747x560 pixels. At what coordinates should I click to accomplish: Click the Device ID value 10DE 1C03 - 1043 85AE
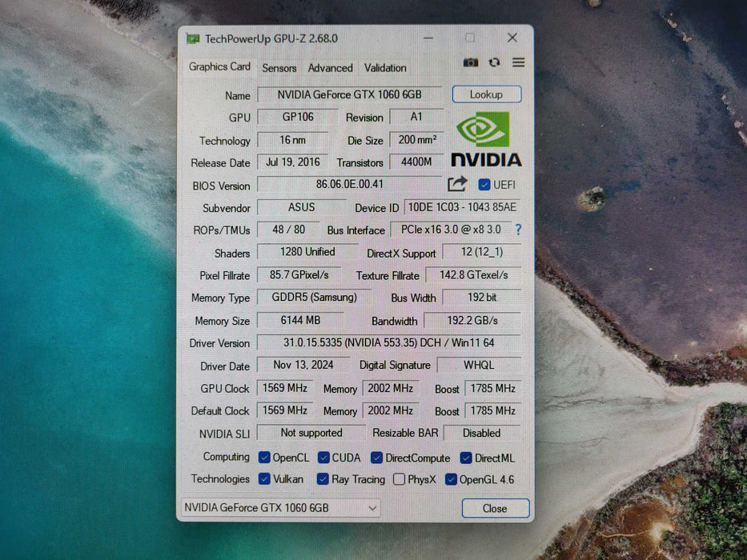coord(462,207)
